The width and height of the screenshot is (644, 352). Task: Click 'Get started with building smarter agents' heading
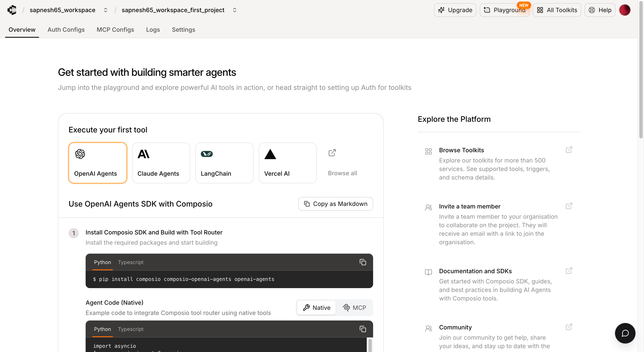point(147,72)
